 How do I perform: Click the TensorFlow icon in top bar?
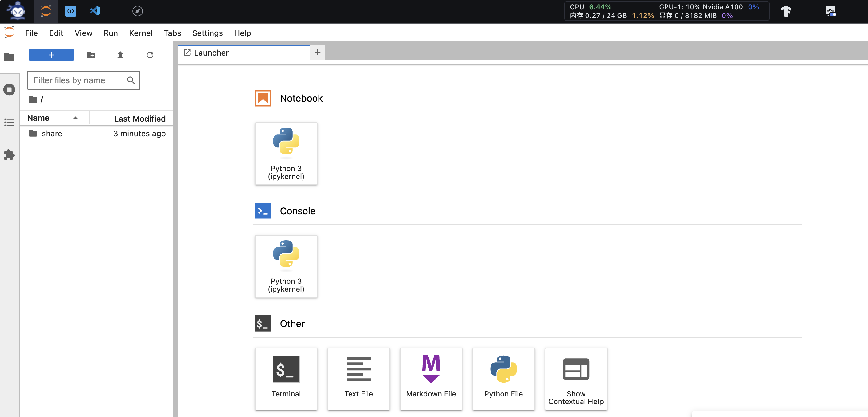coord(786,11)
